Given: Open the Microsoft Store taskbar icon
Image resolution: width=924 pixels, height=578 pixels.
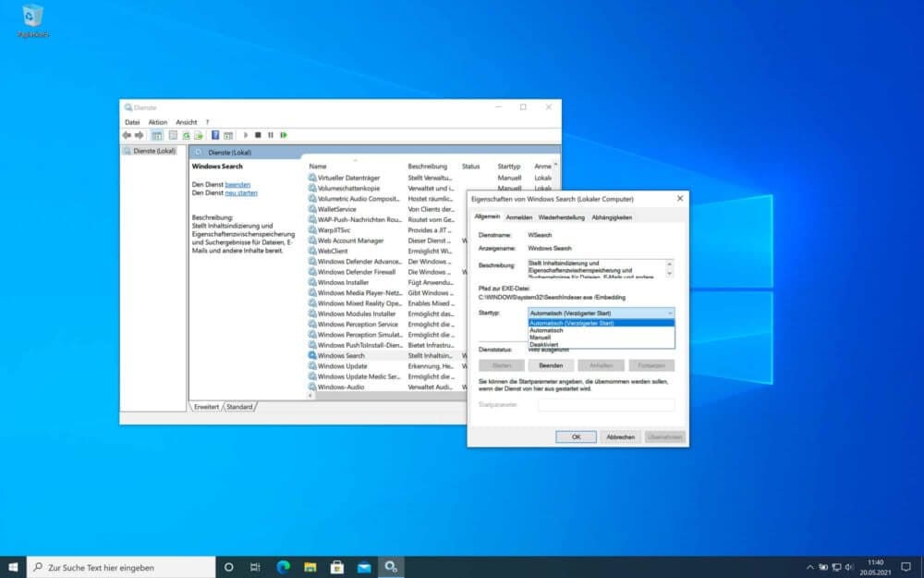Looking at the screenshot, I should pyautogui.click(x=337, y=567).
